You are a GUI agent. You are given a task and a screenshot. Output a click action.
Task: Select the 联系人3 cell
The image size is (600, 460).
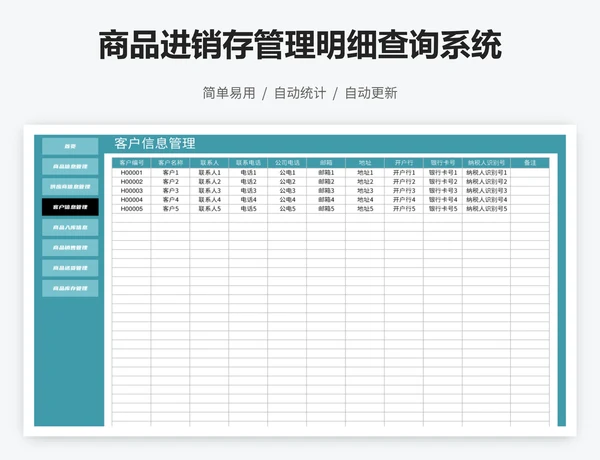(x=209, y=191)
